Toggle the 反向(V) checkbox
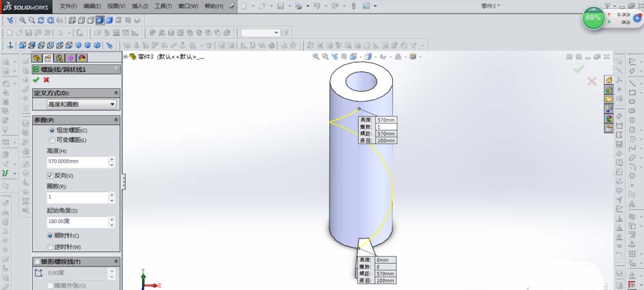Screen dimensions: 644x290 tap(50, 176)
